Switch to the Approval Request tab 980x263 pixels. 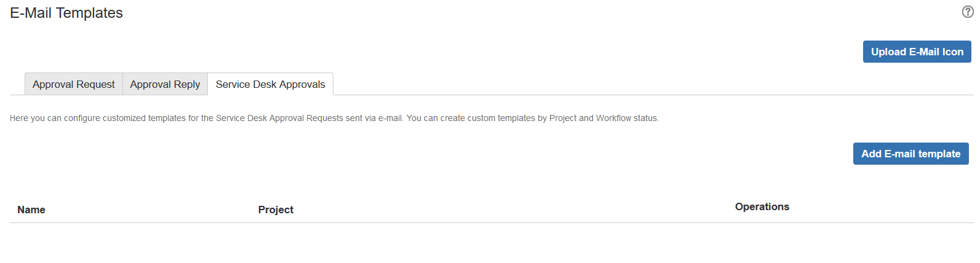coord(73,84)
